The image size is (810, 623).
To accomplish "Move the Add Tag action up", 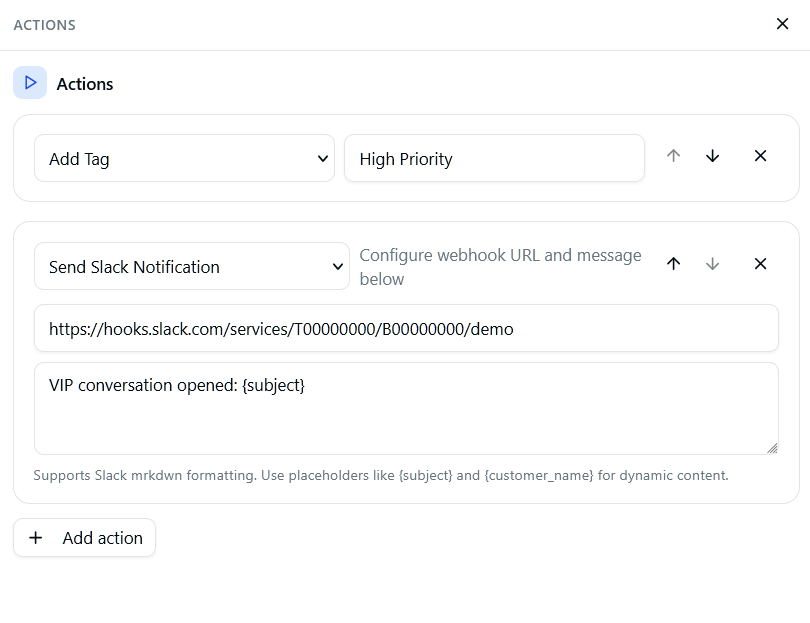I will (673, 156).
